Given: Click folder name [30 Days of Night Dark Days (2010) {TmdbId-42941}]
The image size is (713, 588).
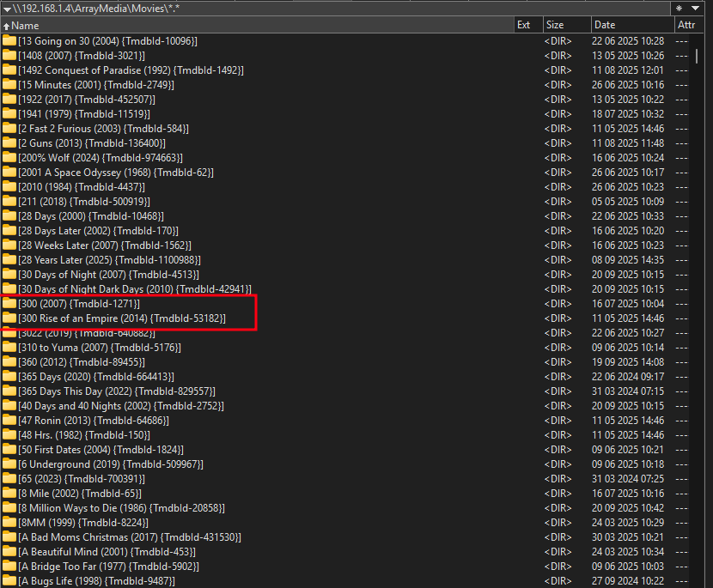Looking at the screenshot, I should point(135,289).
